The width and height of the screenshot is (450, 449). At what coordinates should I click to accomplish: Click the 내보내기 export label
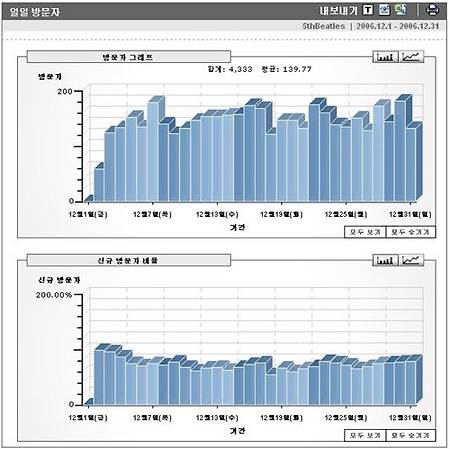click(338, 11)
